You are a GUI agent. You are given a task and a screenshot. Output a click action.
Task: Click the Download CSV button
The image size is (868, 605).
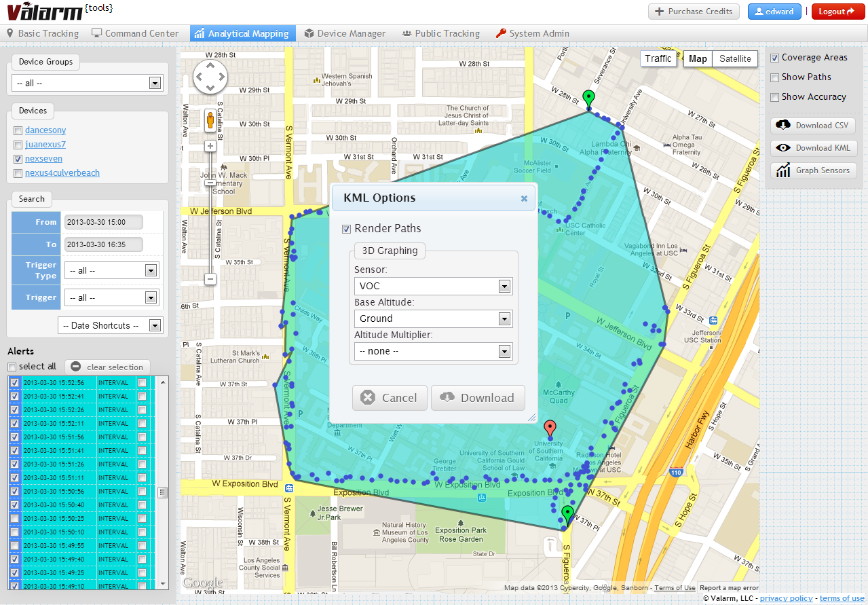click(814, 126)
